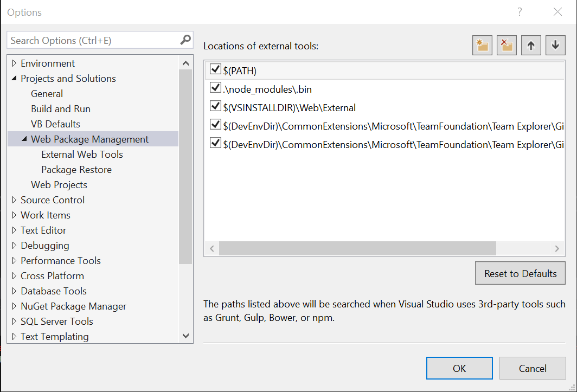This screenshot has height=392, width=577.
Task: Expand the Performance Tools node
Action: click(14, 261)
